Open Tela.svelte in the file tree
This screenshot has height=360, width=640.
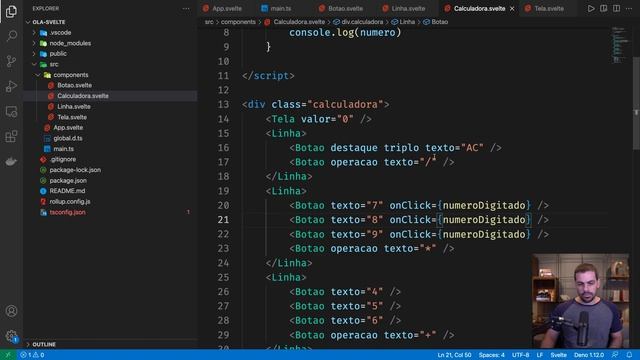point(72,117)
